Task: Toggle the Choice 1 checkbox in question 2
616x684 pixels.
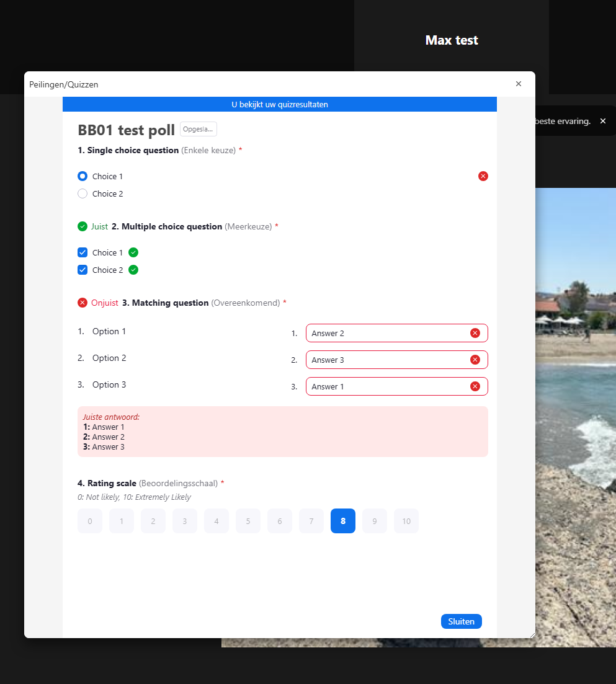Action: coord(83,252)
